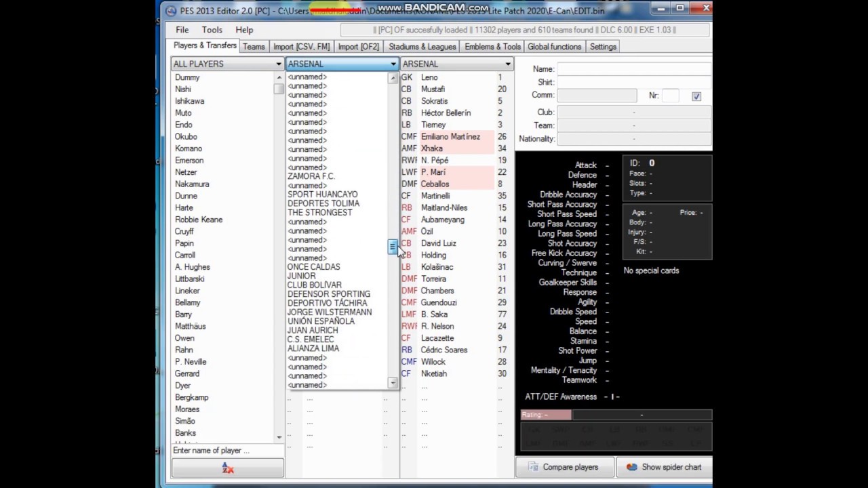Select the Players & Transfers tab
Screen dimensions: 868x488
(205, 46)
